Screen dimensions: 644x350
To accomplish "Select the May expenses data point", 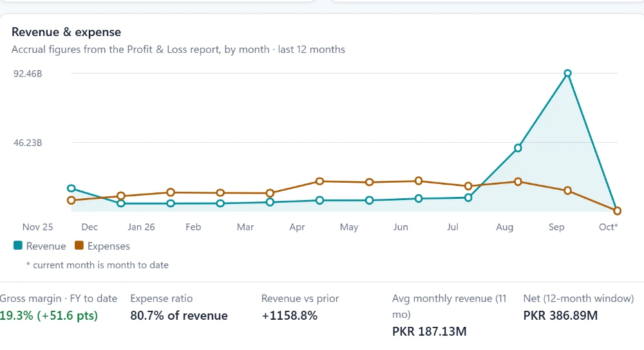I will coord(369,182).
